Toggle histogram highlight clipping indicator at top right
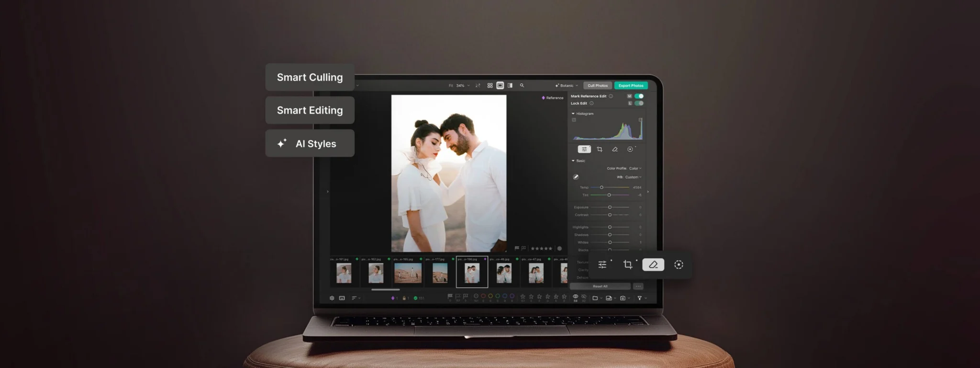 [640, 120]
